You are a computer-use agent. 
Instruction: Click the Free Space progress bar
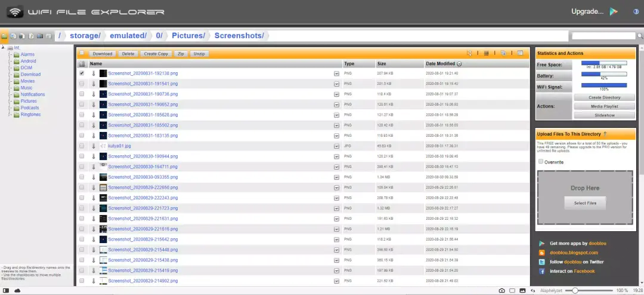click(603, 63)
